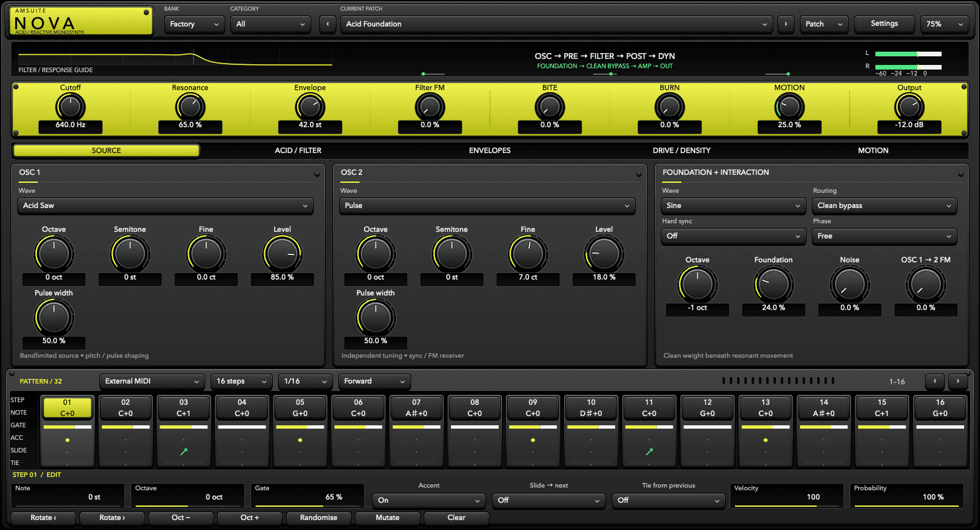This screenshot has height=530, width=980.
Task: Select step 07 A#+0 in the pattern
Action: 416,407
